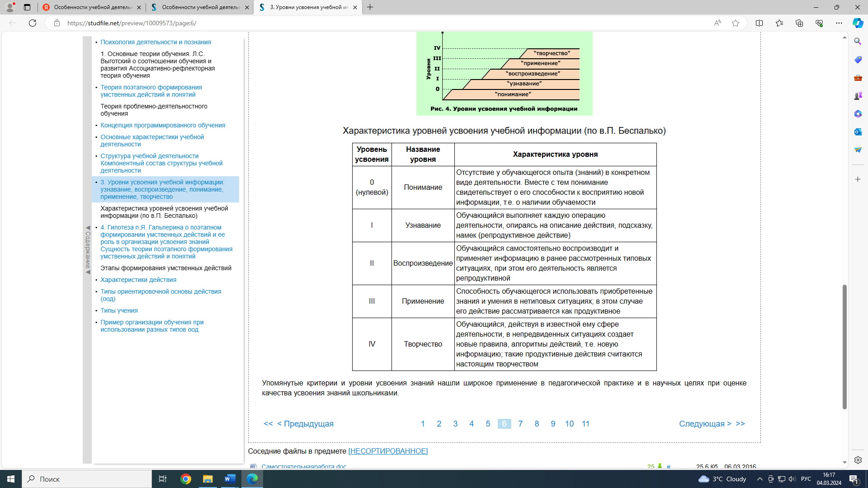Open split screen icon
Screen dimensions: 868x488
pos(759,23)
